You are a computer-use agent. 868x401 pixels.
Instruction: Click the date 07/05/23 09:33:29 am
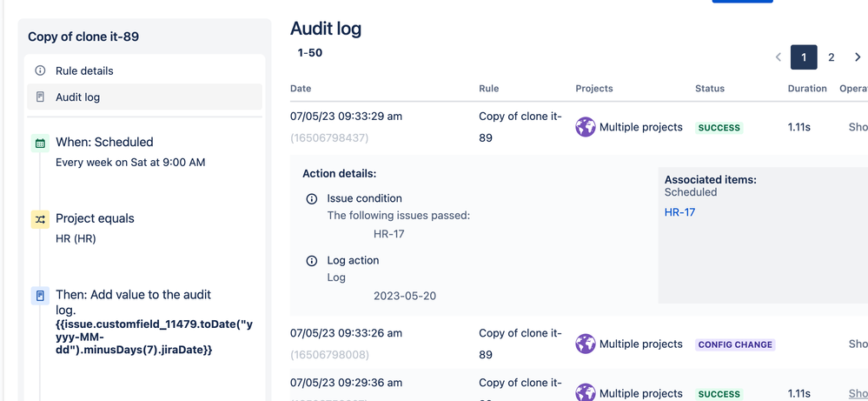[346, 117]
